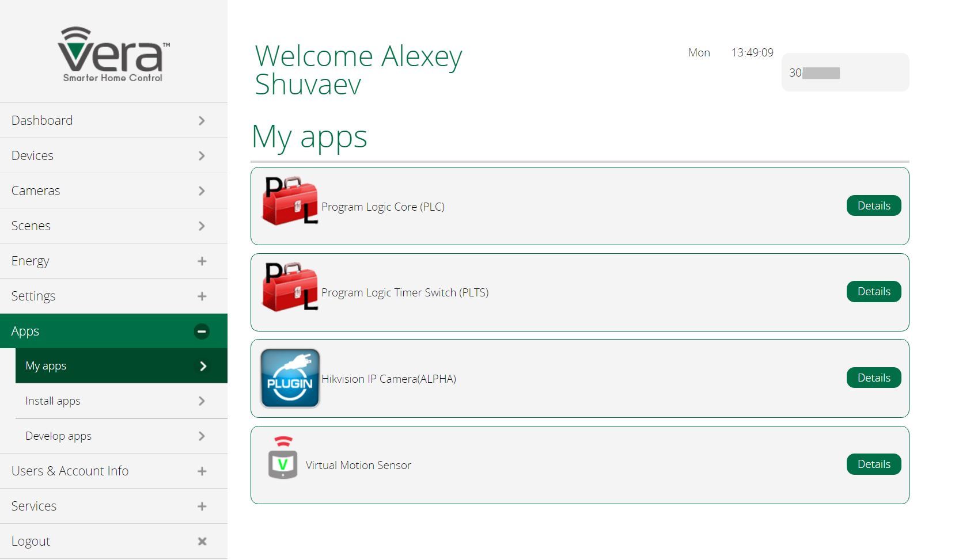955x560 pixels.
Task: Open Install apps submenu item
Action: 122,401
